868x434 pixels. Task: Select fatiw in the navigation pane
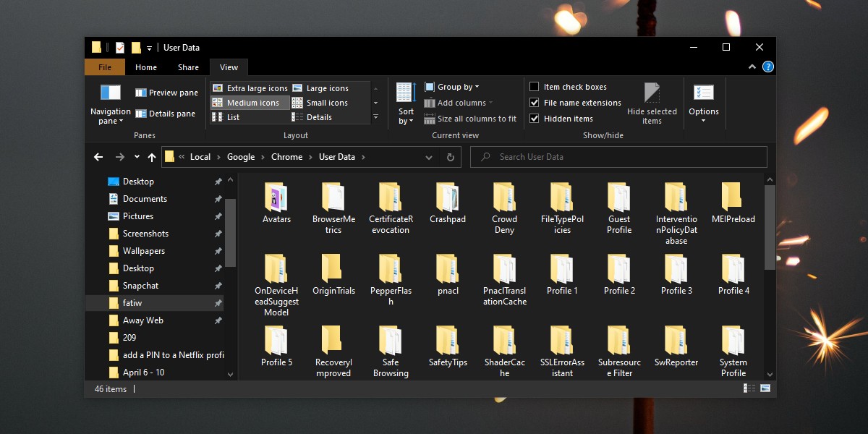click(x=154, y=303)
